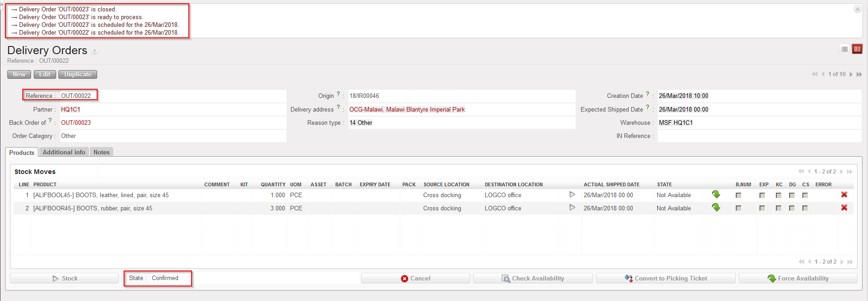Screen dimensions: 868x301
Task: Go to next delivery order record
Action: (x=851, y=74)
